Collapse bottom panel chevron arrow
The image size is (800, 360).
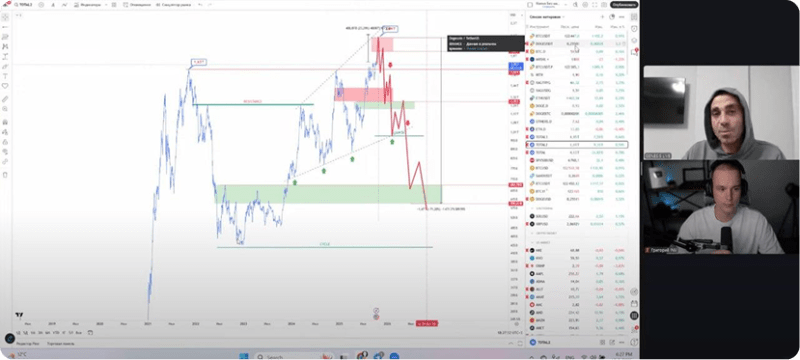(x=511, y=343)
